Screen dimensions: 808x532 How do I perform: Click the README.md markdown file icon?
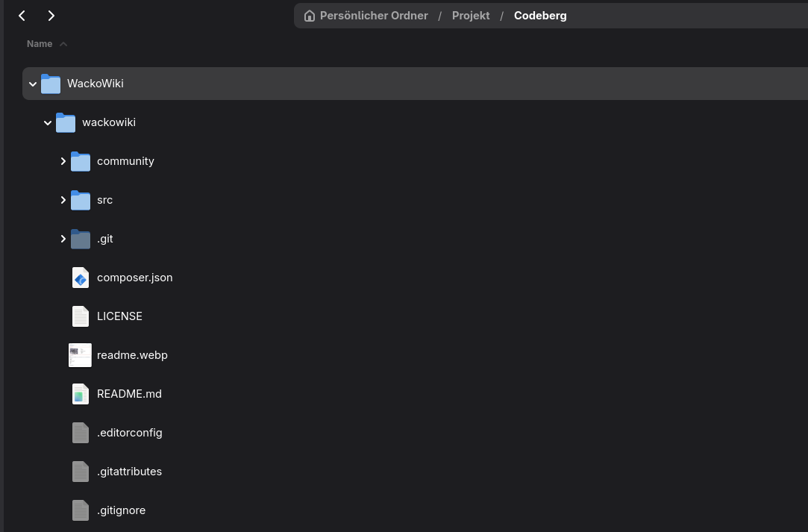click(x=81, y=394)
